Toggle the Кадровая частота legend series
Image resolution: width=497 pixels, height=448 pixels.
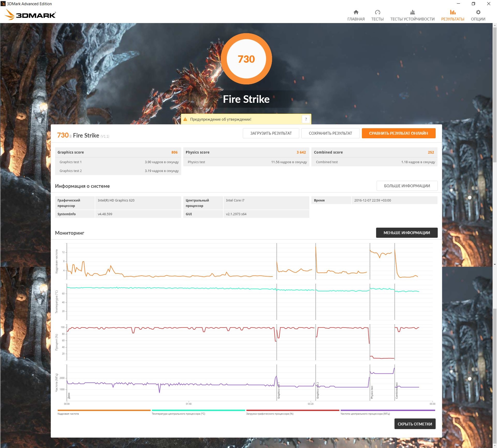pyautogui.click(x=104, y=412)
